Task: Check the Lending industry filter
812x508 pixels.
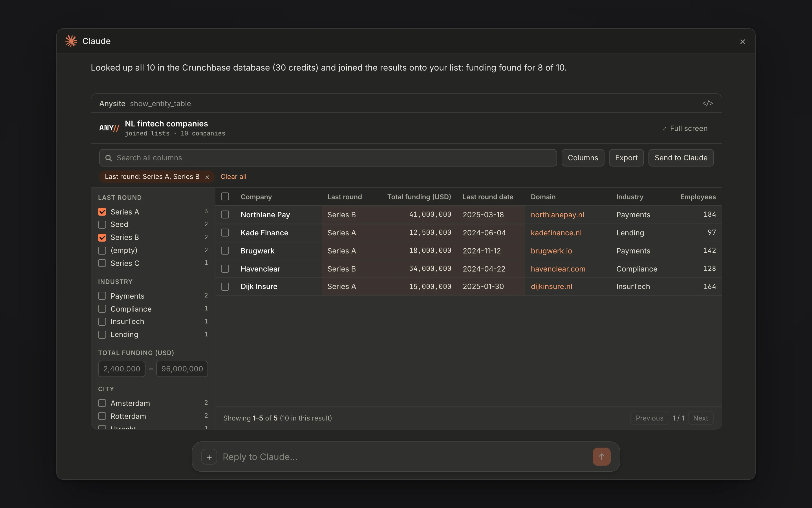Action: pyautogui.click(x=102, y=335)
